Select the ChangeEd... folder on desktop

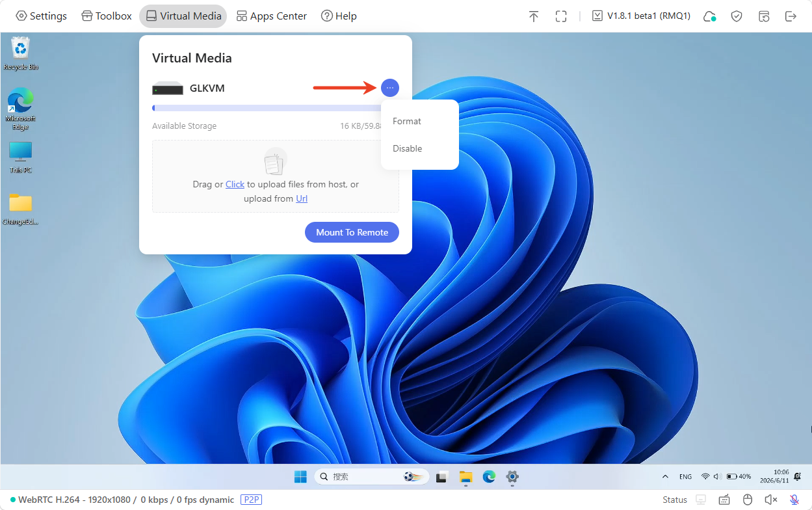[x=21, y=209]
